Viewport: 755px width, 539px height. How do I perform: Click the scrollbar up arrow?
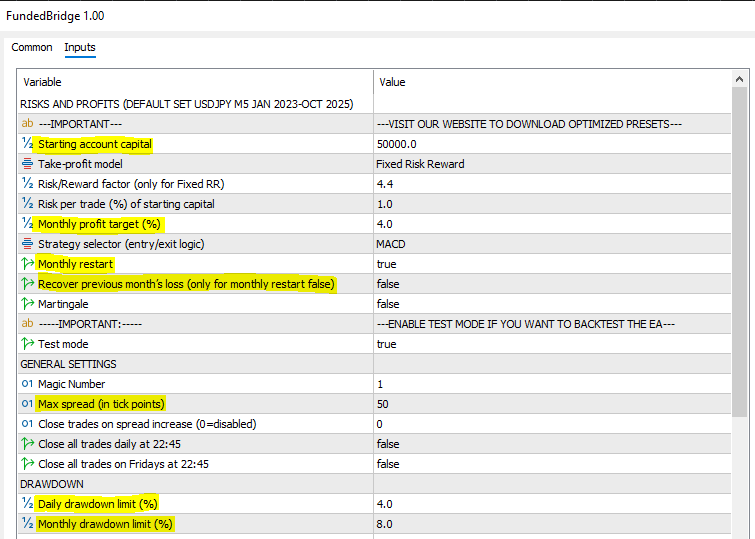point(740,79)
